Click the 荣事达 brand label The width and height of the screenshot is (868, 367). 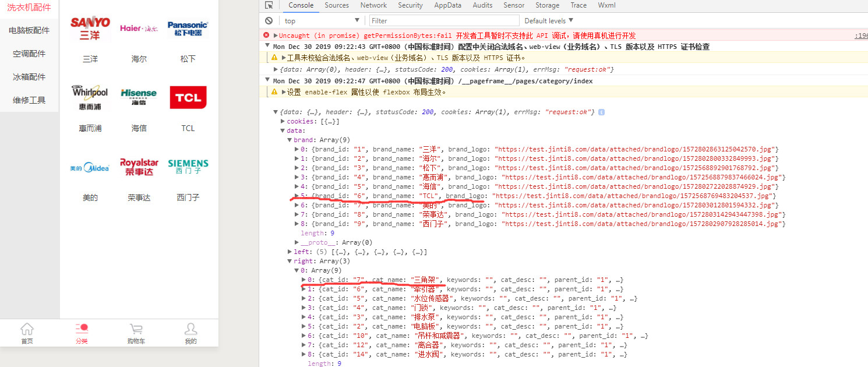click(139, 197)
